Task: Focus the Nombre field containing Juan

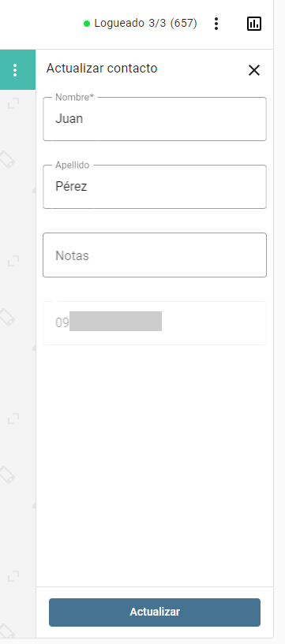Action: [x=155, y=119]
